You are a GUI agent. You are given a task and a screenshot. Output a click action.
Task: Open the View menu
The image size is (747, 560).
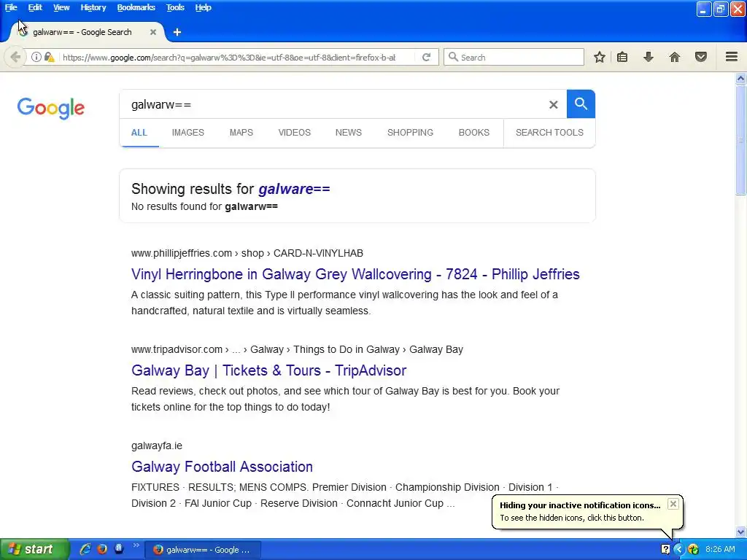pyautogui.click(x=61, y=7)
